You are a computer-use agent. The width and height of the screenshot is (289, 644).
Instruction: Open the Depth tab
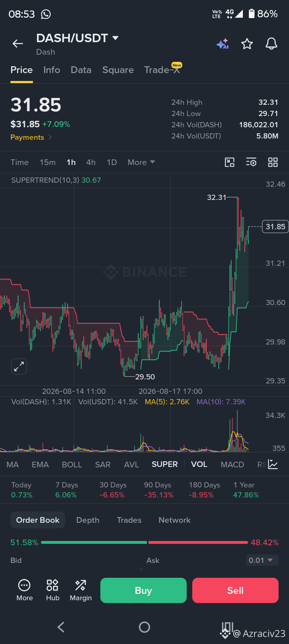tap(88, 520)
